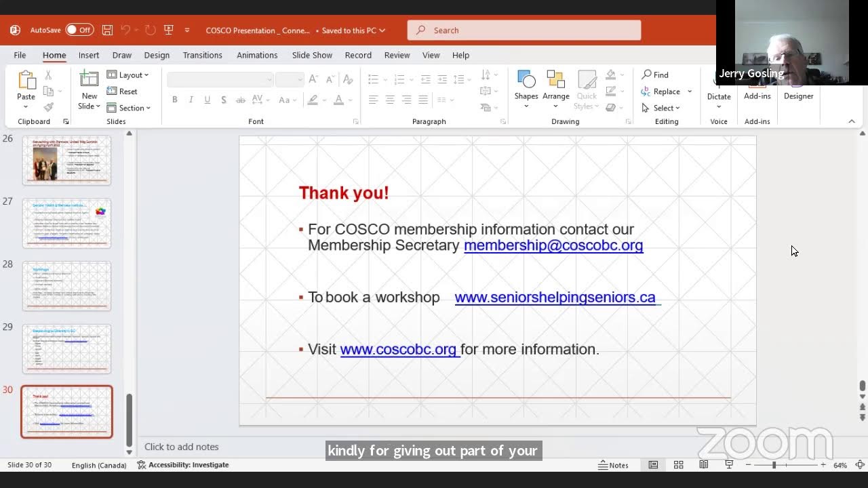The width and height of the screenshot is (868, 488).
Task: Open the Help tab
Action: point(460,55)
